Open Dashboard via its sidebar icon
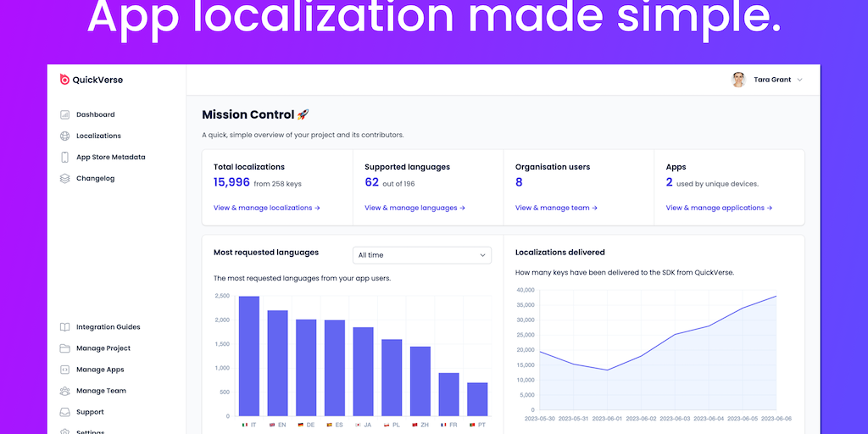 coord(65,114)
